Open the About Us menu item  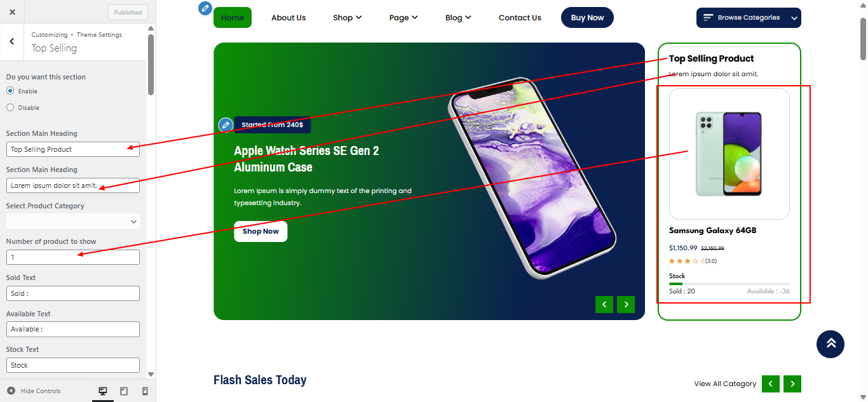(288, 18)
